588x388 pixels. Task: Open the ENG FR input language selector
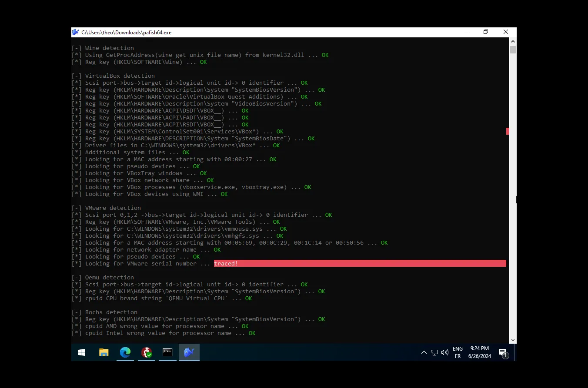(x=458, y=352)
